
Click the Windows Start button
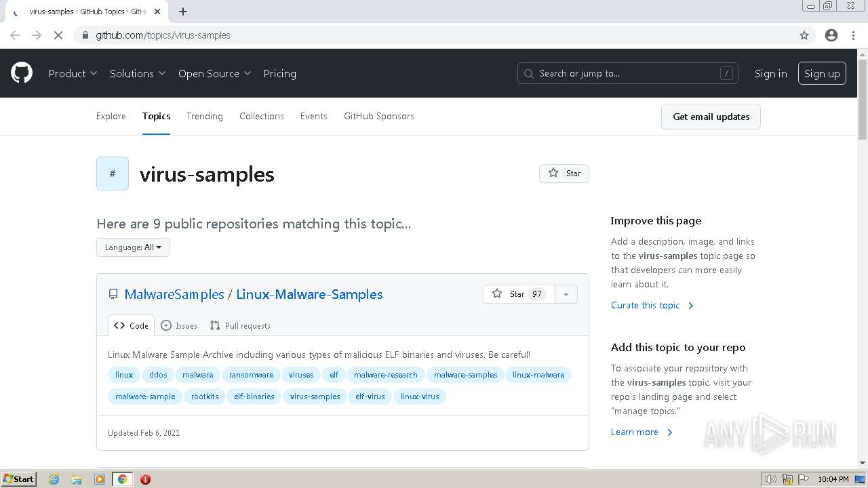18,479
